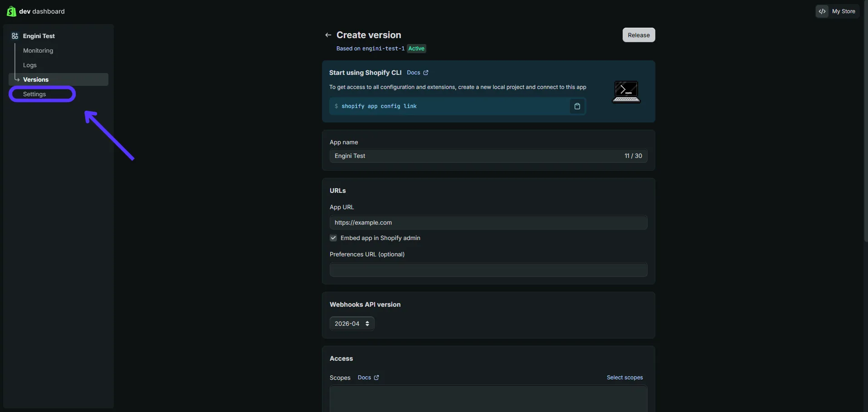Click Select scopes link
This screenshot has width=868, height=412.
coord(625,378)
